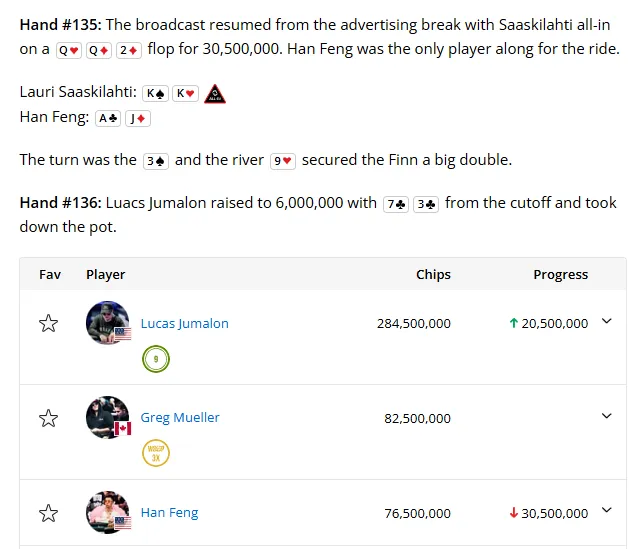The image size is (636, 549).
Task: Click the all-in triangle icon by Saaskilahti
Action: (215, 94)
